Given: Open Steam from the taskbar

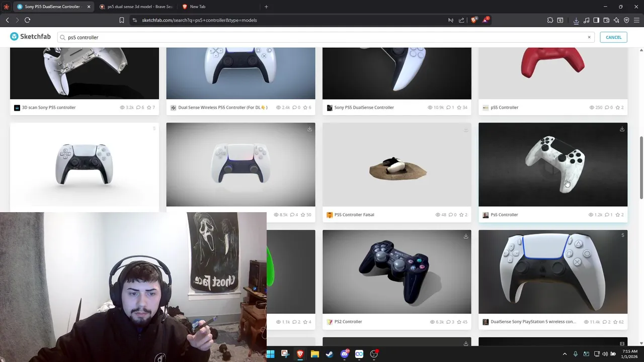Looking at the screenshot, I should pyautogui.click(x=329, y=354).
